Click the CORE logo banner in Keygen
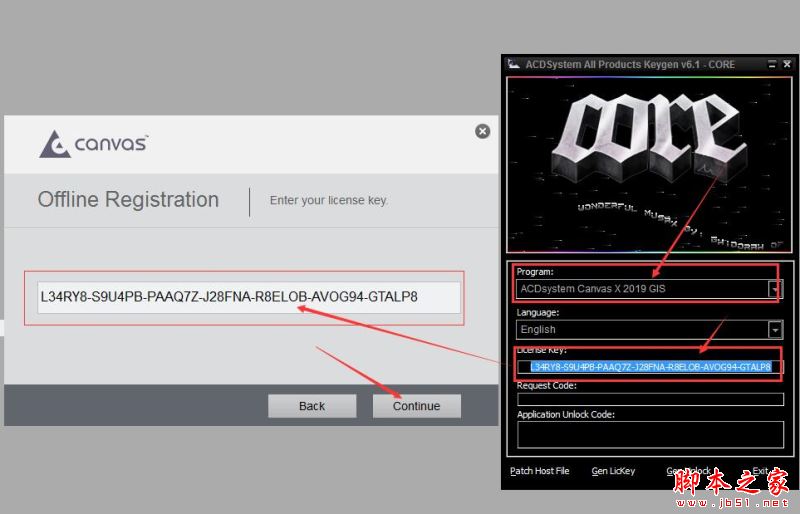This screenshot has height=514, width=800. 649,164
